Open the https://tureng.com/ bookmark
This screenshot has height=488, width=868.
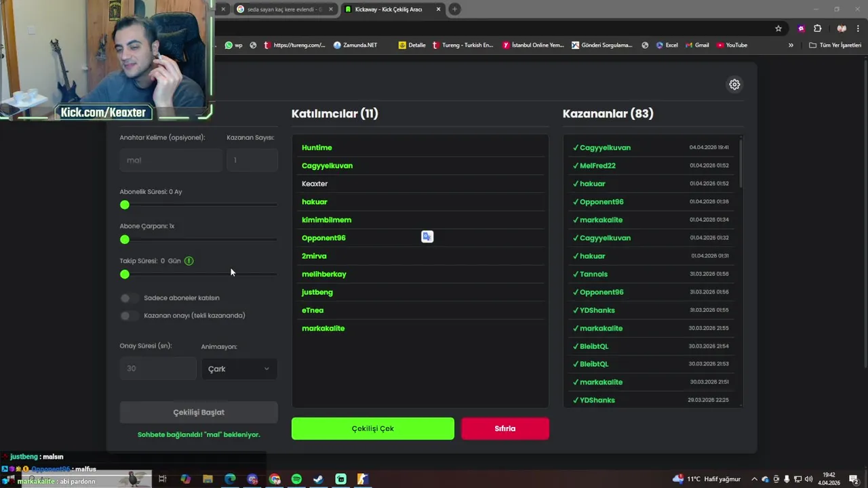click(x=294, y=45)
